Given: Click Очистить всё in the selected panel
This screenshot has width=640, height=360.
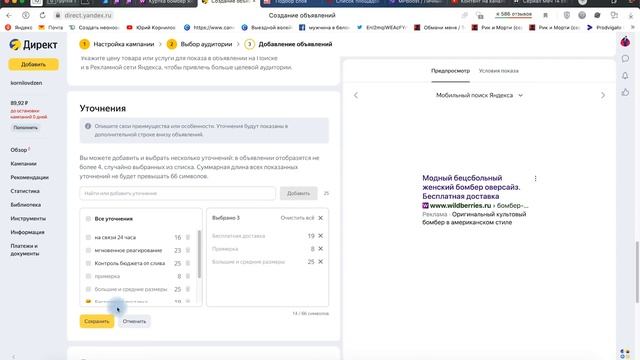Looking at the screenshot, I should tap(302, 218).
